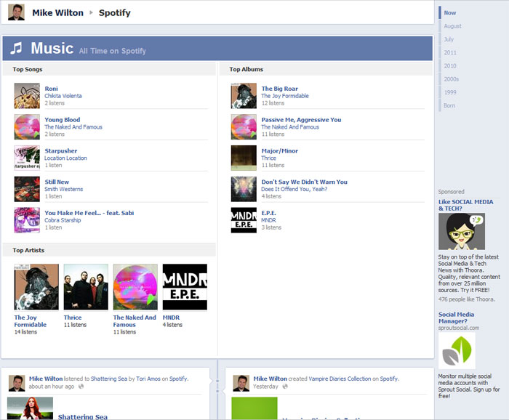
Task: Open Mike Wilton name link in header
Action: coord(57,12)
